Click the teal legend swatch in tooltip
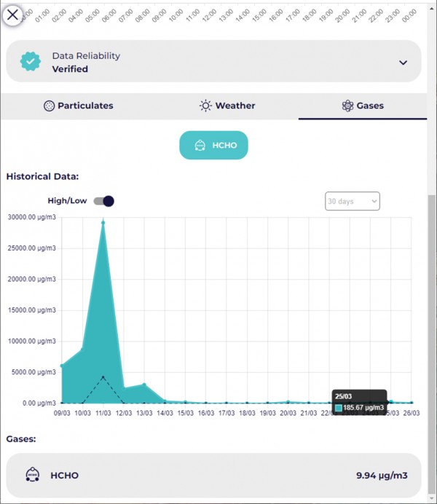 click(339, 408)
